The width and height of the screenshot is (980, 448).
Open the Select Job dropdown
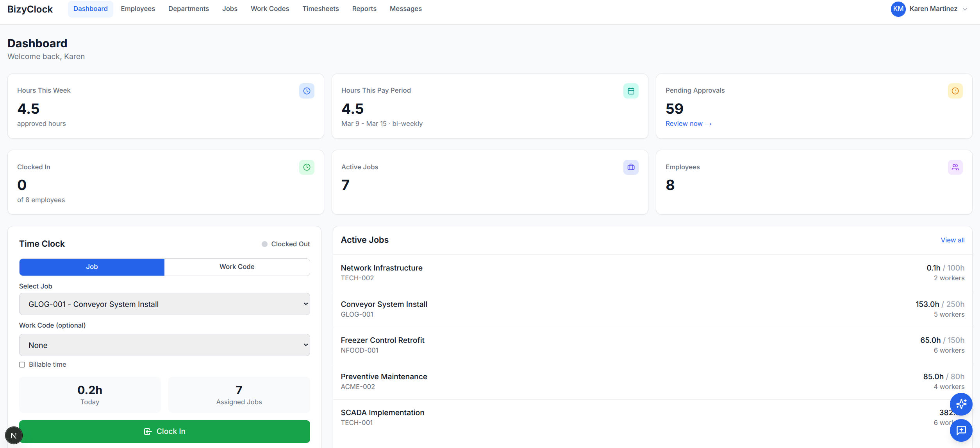pyautogui.click(x=164, y=304)
